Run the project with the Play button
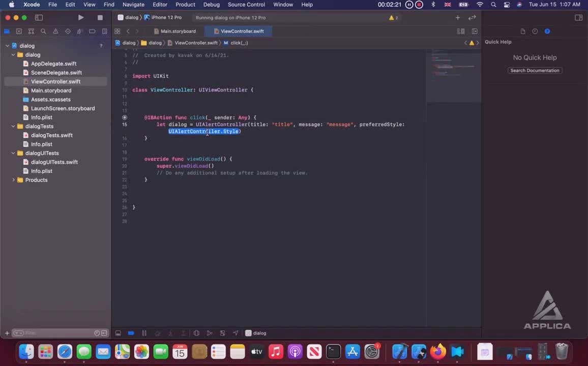This screenshot has height=366, width=588. (80, 17)
